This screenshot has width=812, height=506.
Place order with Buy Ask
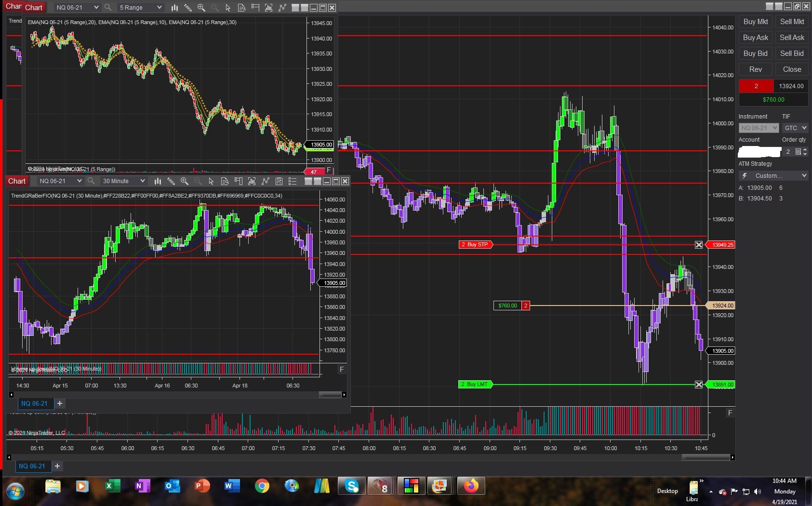(x=756, y=38)
